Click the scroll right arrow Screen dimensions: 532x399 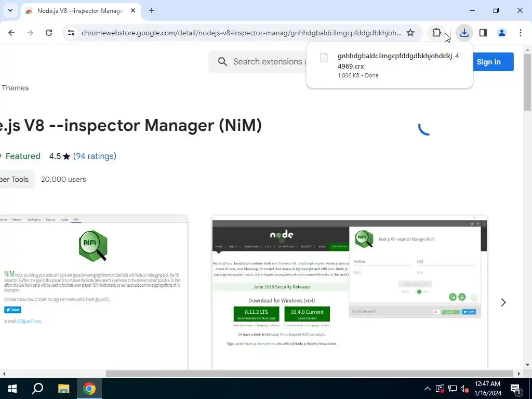(x=519, y=374)
